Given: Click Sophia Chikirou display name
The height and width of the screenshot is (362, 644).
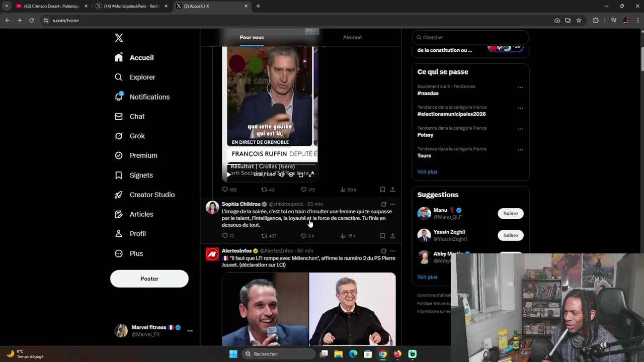Looking at the screenshot, I should tap(241, 204).
